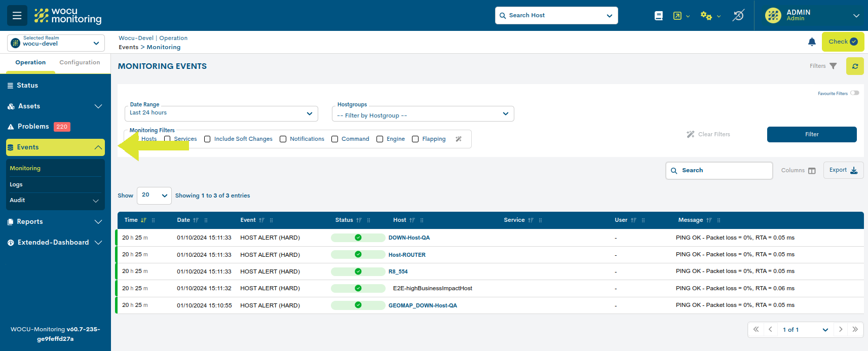Open the Date Range dropdown
Screen dimensions: 868x351
221,113
